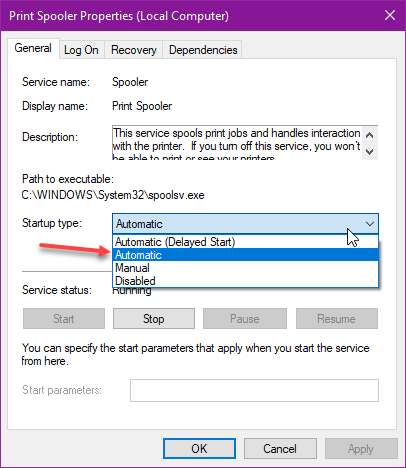
Task: Click the description scroll up arrow
Action: click(x=369, y=135)
